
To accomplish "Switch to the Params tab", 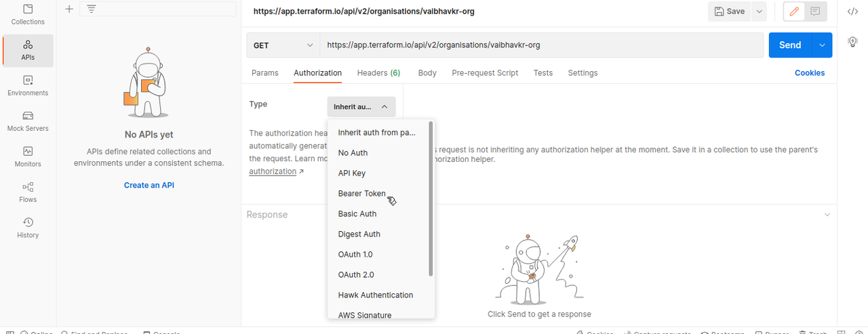I will pyautogui.click(x=265, y=73).
